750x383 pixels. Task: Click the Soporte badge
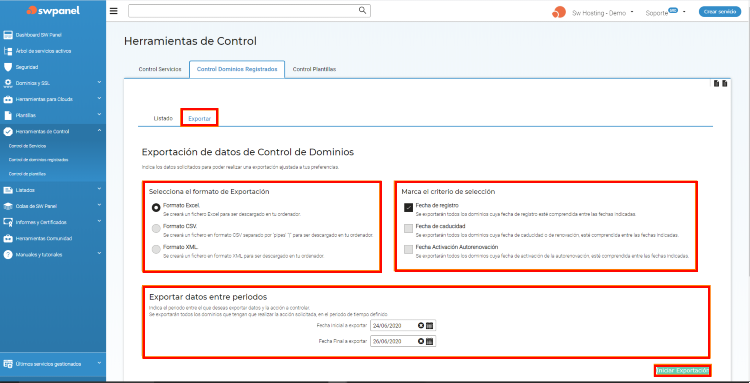coord(673,10)
